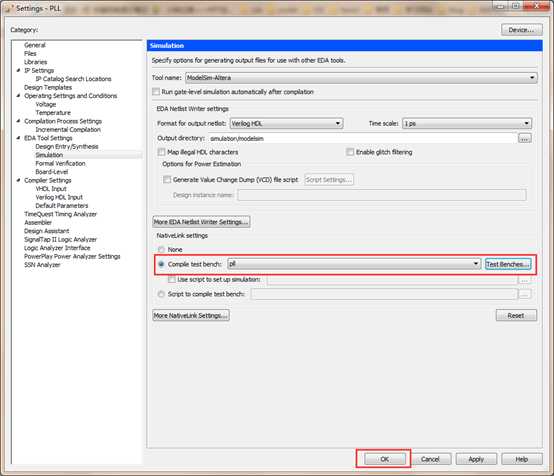
Task: Select IP Catalog Search Locations
Action: 73,79
